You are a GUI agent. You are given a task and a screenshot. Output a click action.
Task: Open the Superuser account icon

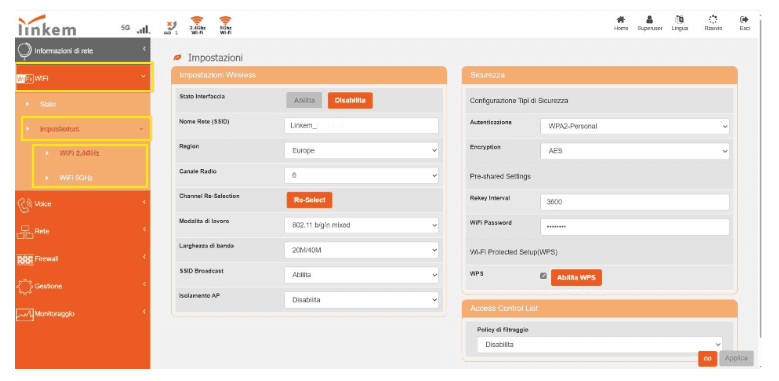[x=650, y=19]
